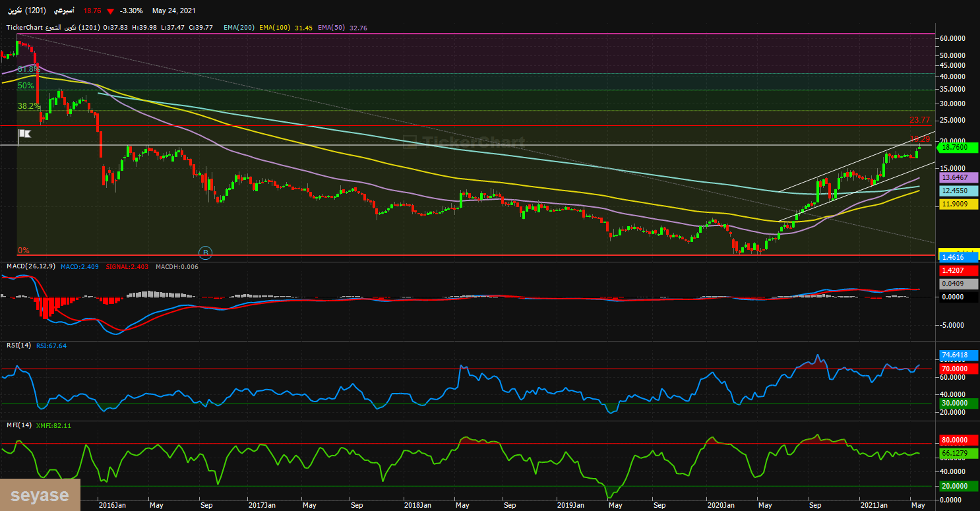Select the EMA(100) legend label
The image size is (980, 511).
[x=274, y=28]
